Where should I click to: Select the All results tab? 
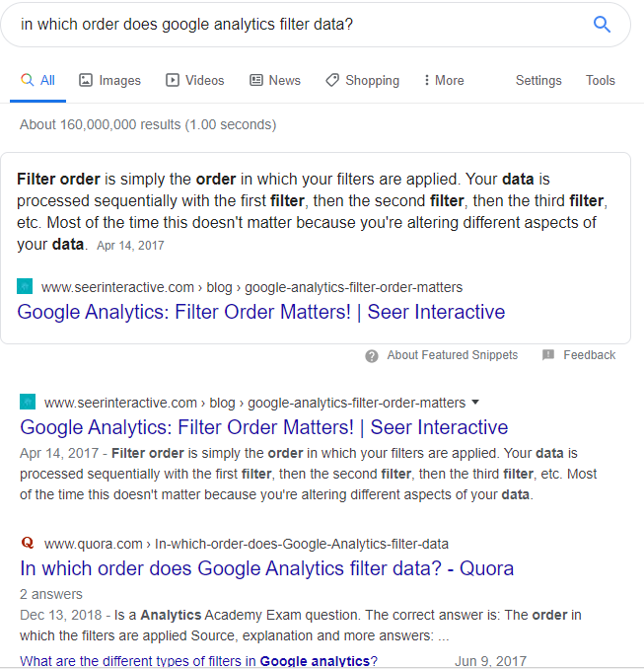click(38, 81)
